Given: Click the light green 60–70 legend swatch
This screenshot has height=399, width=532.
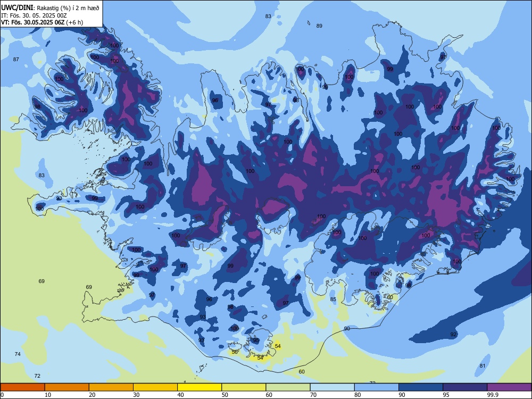Looking at the screenshot, I should coord(288,387).
